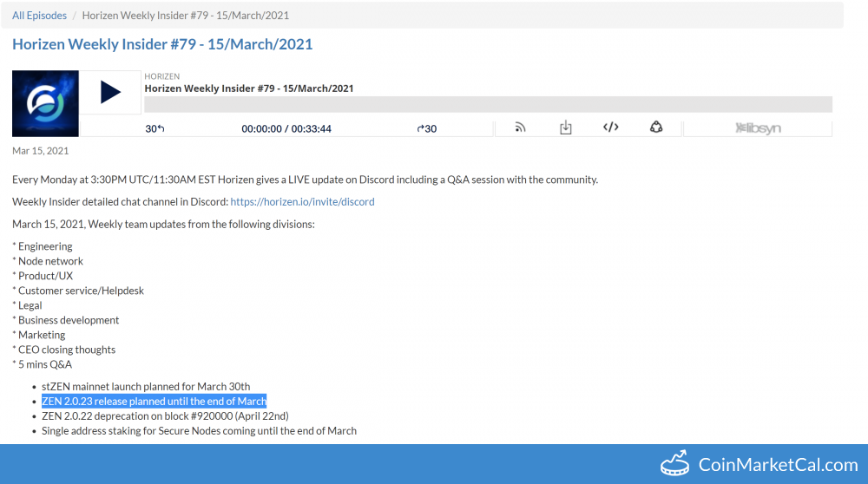868x484 pixels.
Task: Go to All Episodes breadcrumb
Action: [x=39, y=16]
